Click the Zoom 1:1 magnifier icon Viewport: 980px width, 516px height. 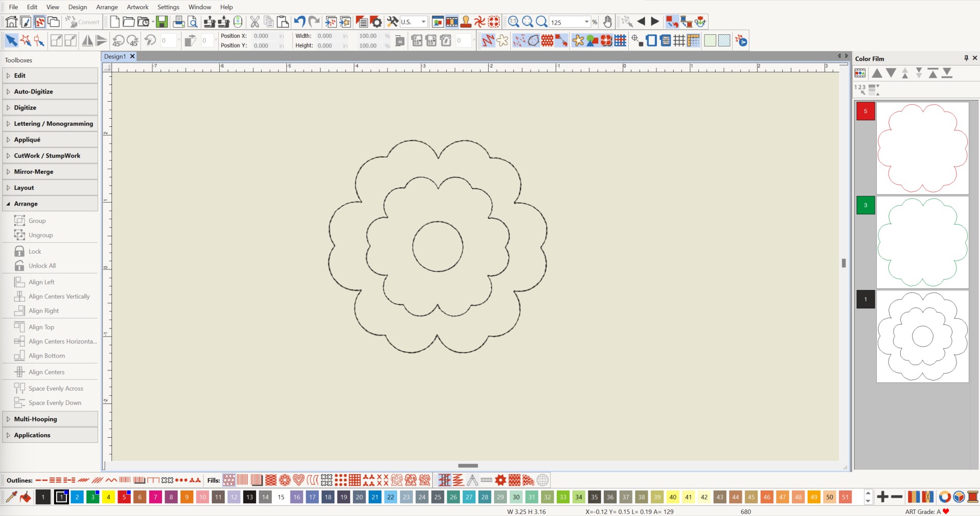click(513, 21)
